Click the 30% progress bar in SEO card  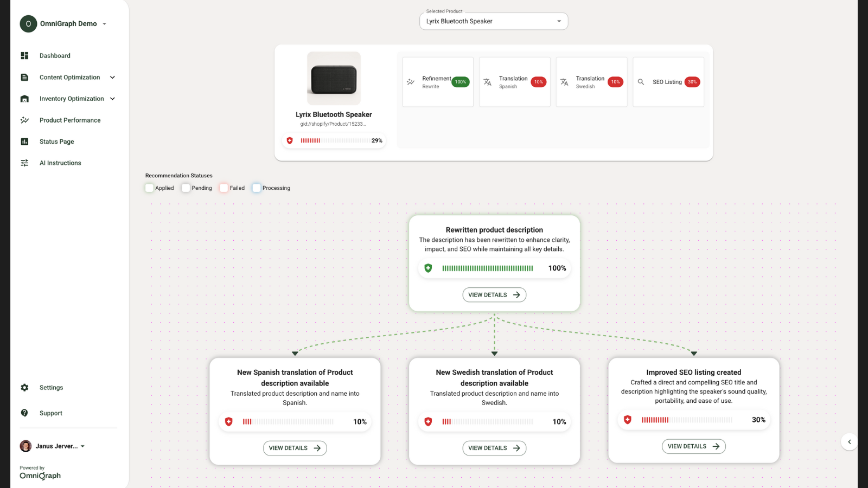click(x=687, y=420)
